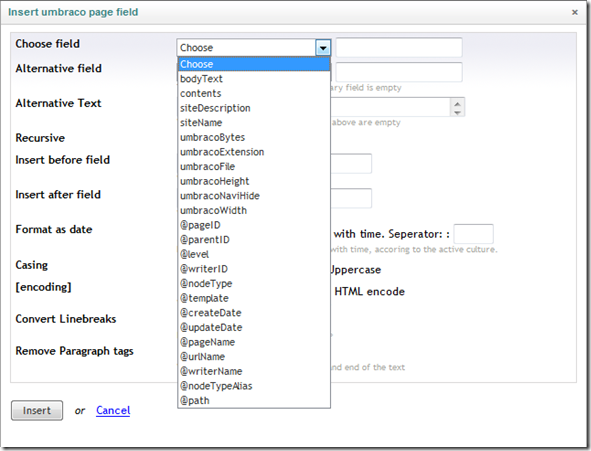591x451 pixels.
Task: Click the custom field text box beside Choose field
Action: [399, 47]
